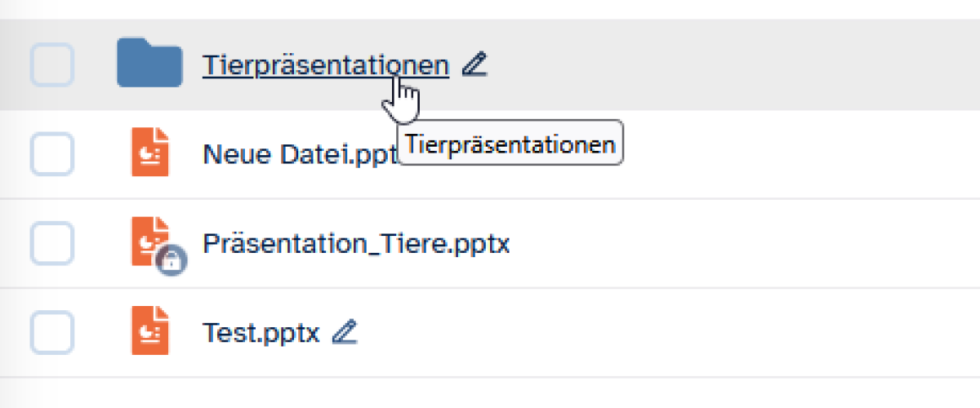The height and width of the screenshot is (408, 980).
Task: Click empty grey area of the Tierpräsentationen row
Action: tap(735, 65)
